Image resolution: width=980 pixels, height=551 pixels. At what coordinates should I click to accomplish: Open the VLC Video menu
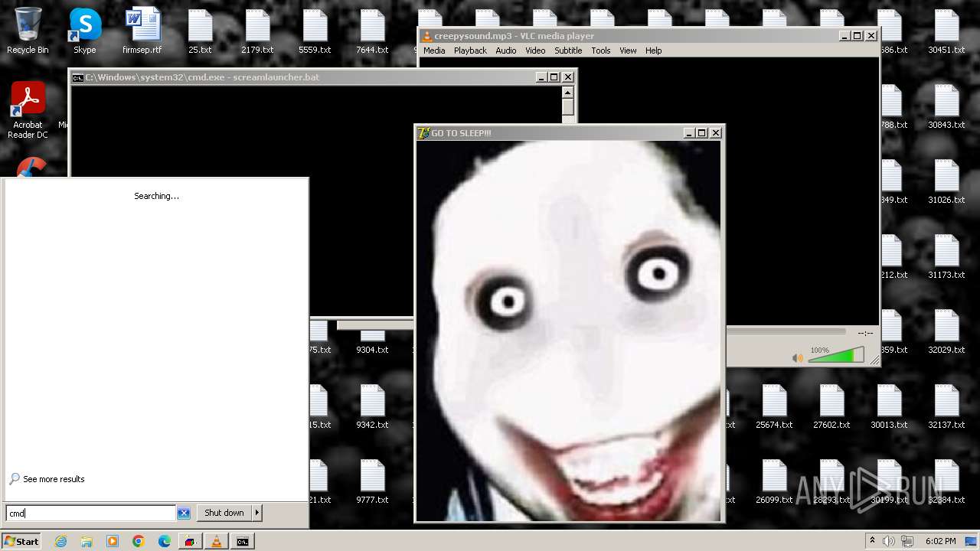click(535, 51)
